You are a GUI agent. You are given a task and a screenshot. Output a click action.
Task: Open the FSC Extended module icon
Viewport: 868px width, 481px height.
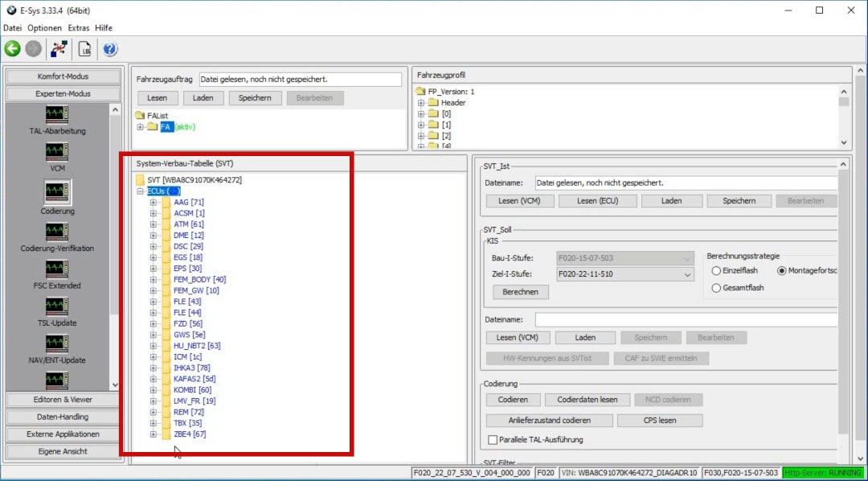pos(57,269)
